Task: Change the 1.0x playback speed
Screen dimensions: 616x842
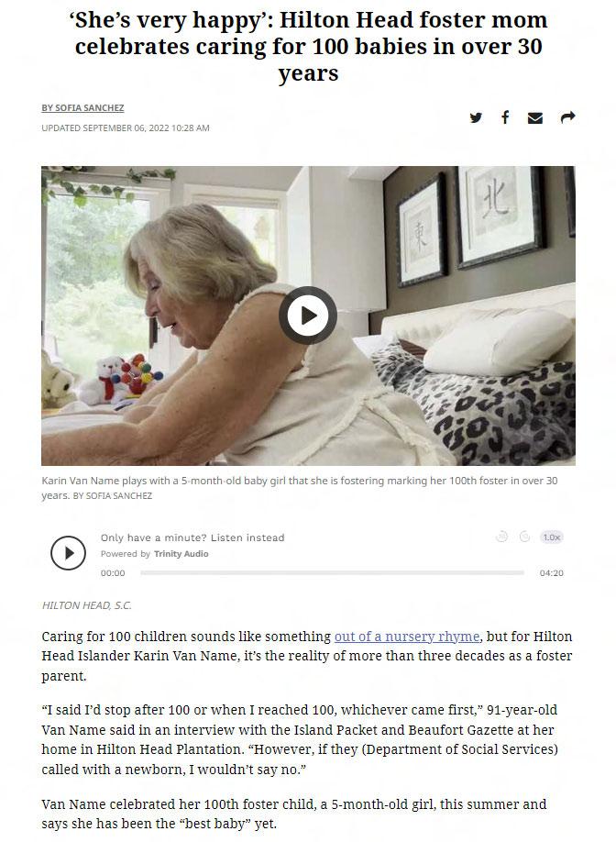Action: (552, 537)
